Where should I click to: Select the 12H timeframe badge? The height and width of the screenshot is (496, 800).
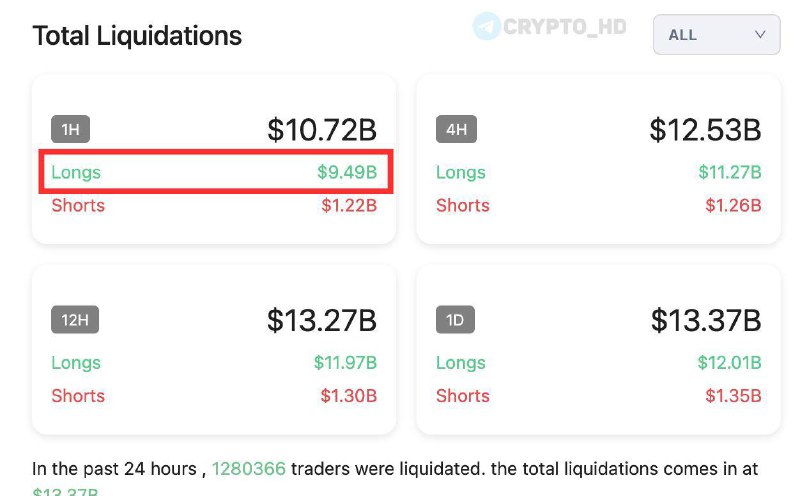tap(74, 320)
